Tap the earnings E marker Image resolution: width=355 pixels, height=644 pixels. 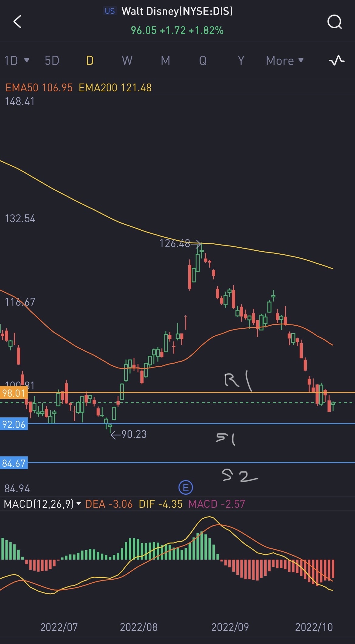click(186, 488)
